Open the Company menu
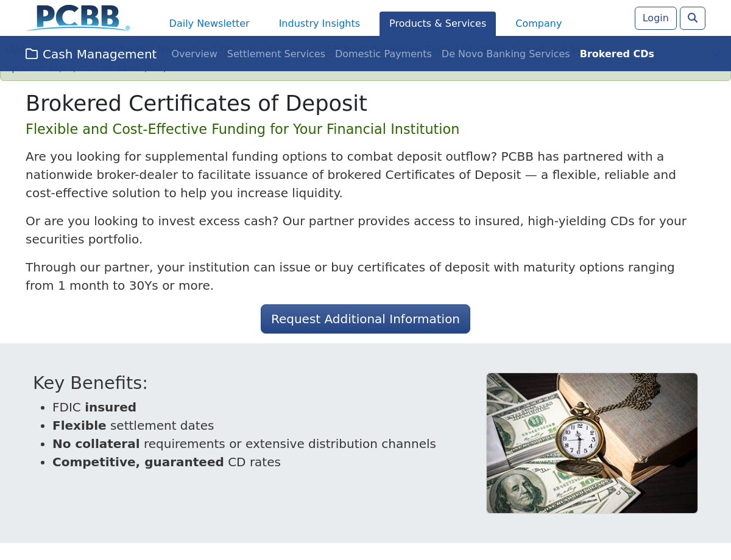The image size is (731, 560). pyautogui.click(x=539, y=24)
